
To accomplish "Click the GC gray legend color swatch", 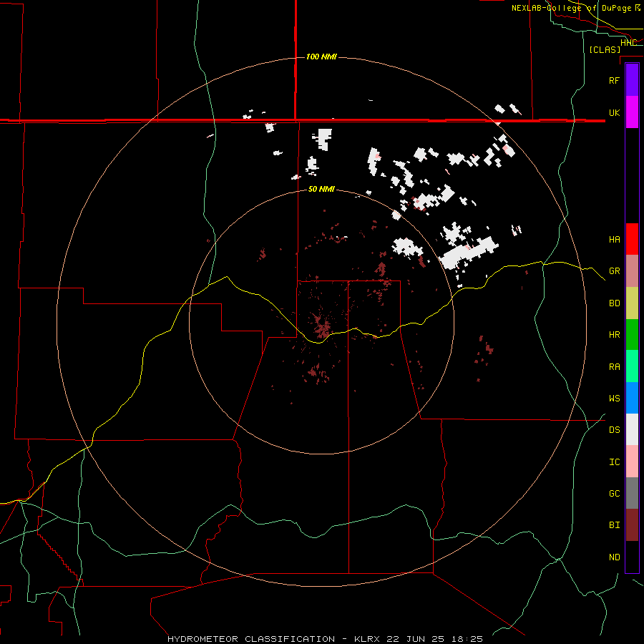I will coord(632,493).
